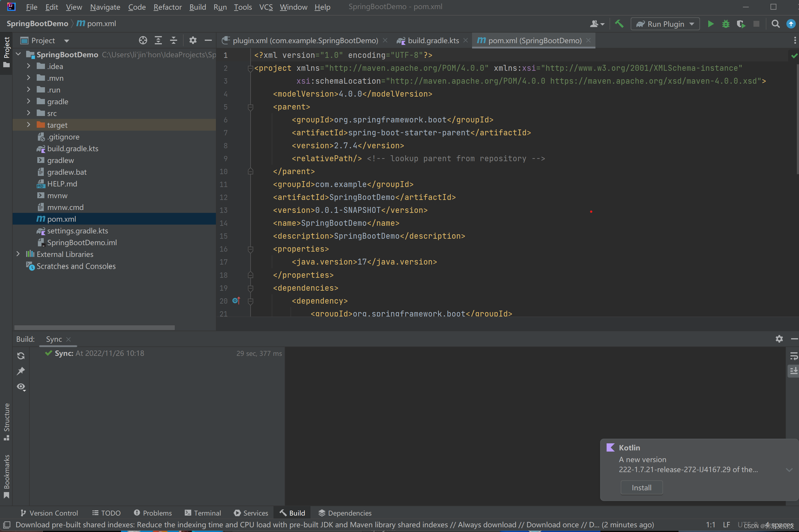
Task: Expand the target folder
Action: click(x=28, y=125)
